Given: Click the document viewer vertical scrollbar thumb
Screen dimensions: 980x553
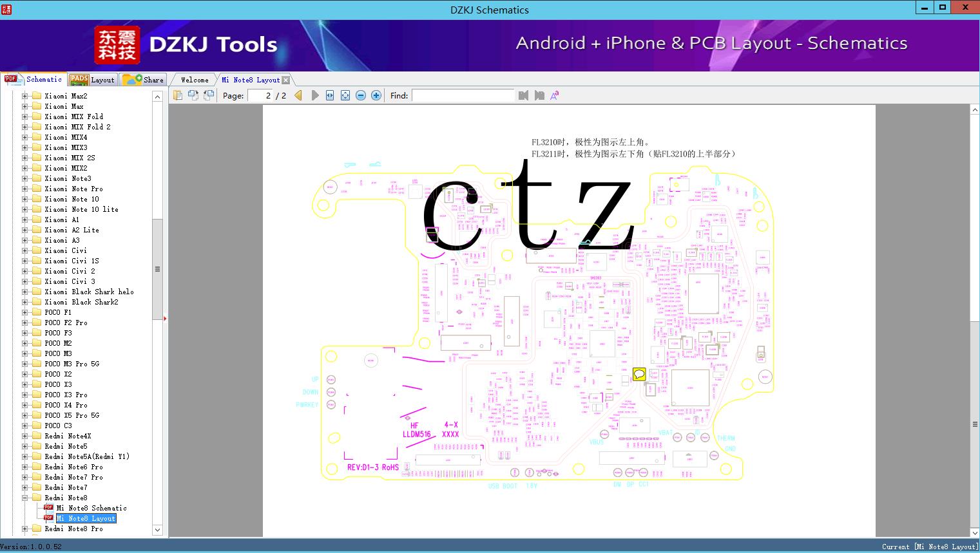Looking at the screenshot, I should pyautogui.click(x=975, y=424).
